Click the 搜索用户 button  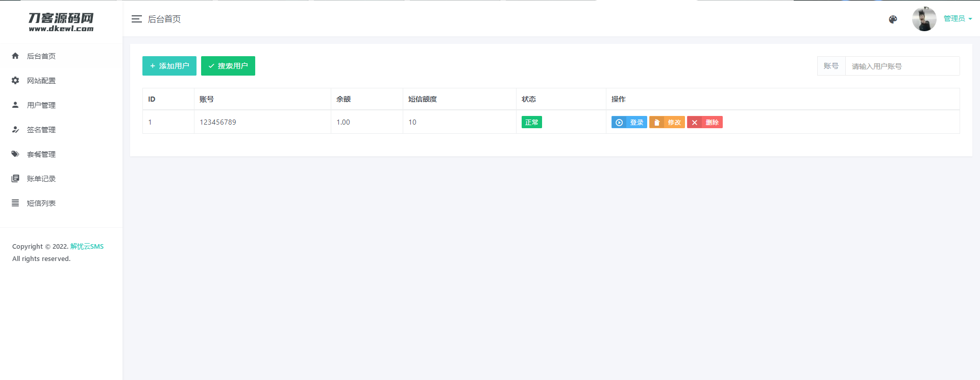click(x=228, y=66)
